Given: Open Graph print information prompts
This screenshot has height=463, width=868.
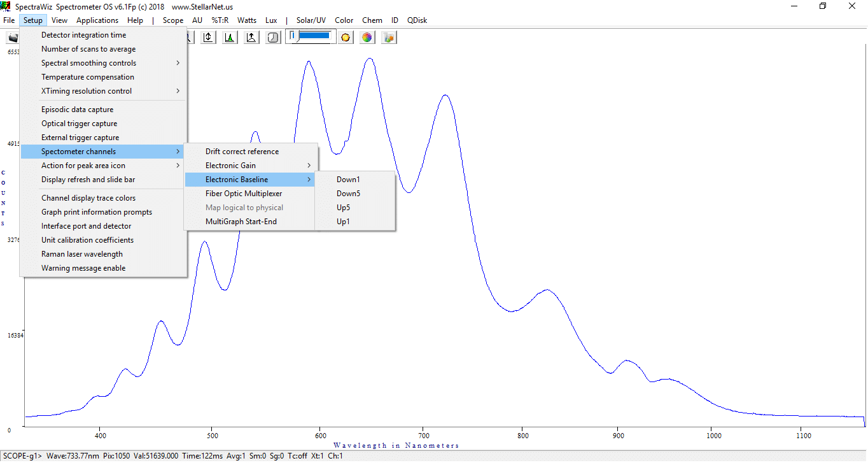Looking at the screenshot, I should tap(103, 212).
